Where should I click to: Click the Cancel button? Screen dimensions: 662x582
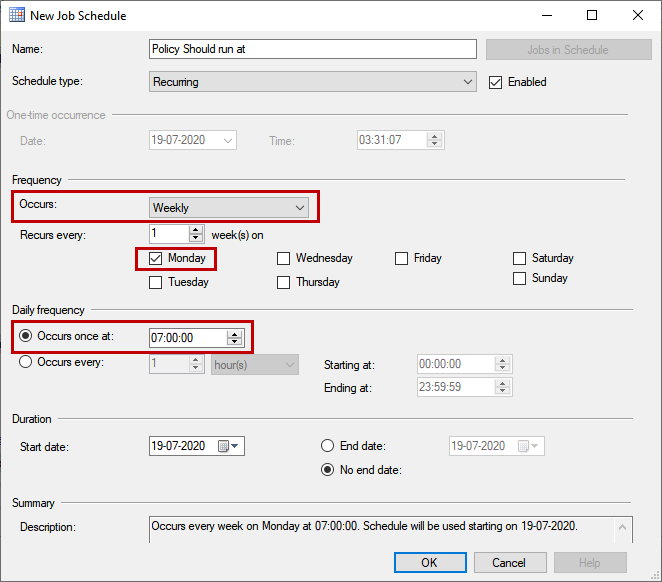tap(510, 562)
